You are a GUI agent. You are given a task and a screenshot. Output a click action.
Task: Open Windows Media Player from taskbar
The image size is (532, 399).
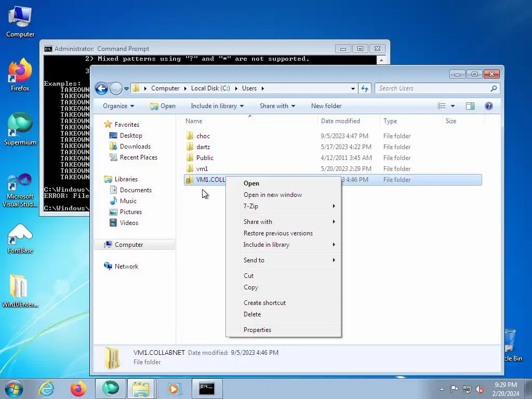174,389
